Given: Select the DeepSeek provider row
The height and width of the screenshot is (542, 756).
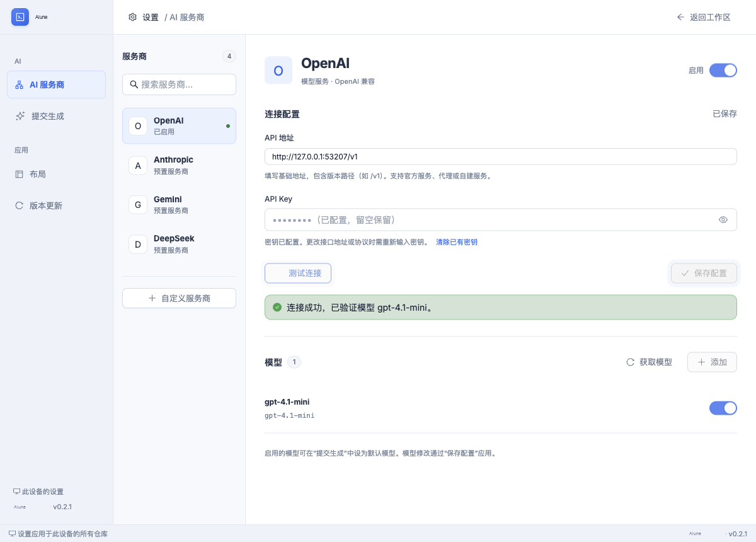Looking at the screenshot, I should (179, 244).
